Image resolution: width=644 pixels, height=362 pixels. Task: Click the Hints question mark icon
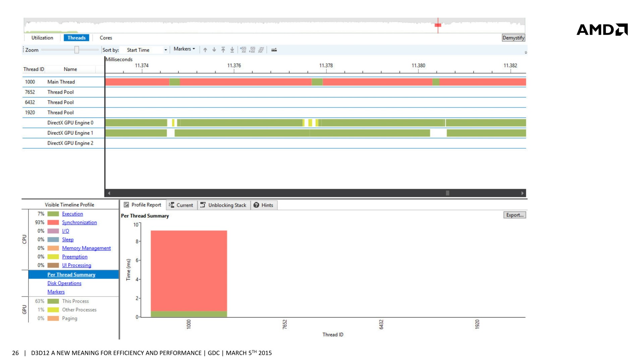click(256, 205)
